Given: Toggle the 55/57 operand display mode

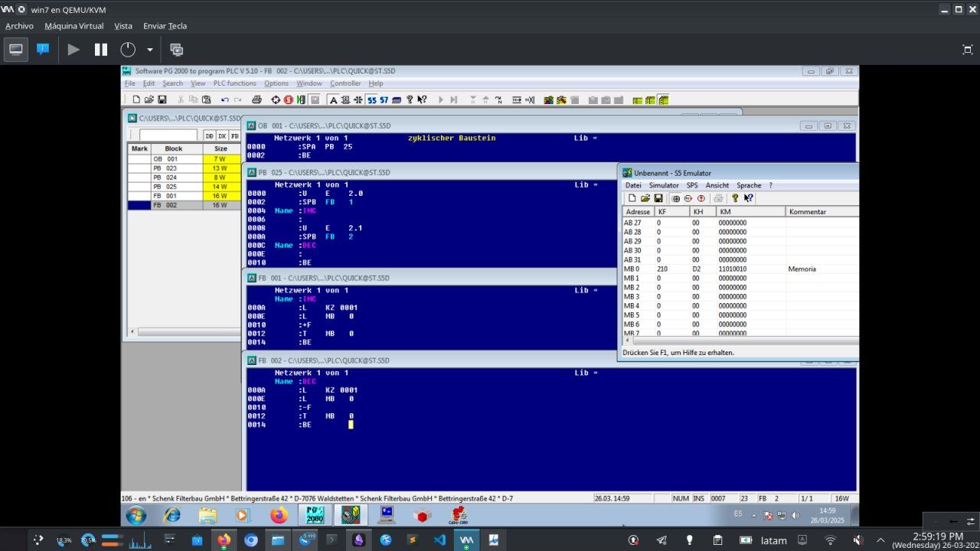Looking at the screenshot, I should click(375, 99).
